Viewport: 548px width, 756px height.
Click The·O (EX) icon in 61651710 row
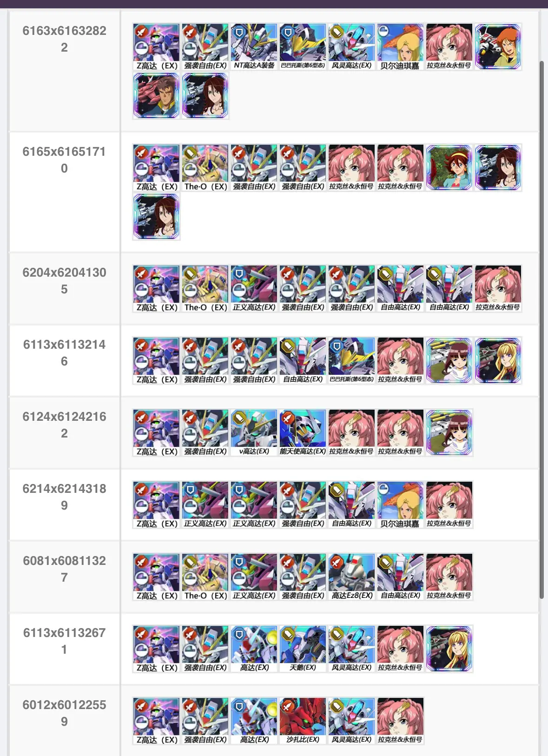pyautogui.click(x=205, y=168)
